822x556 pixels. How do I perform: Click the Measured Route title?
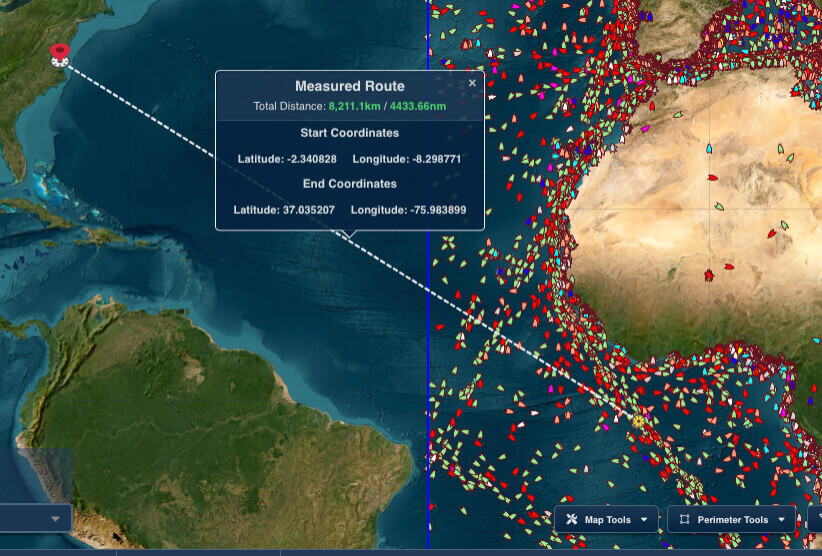point(349,86)
